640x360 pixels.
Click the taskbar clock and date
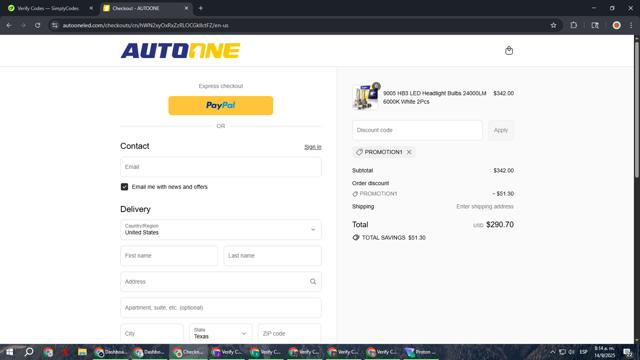pyautogui.click(x=604, y=352)
